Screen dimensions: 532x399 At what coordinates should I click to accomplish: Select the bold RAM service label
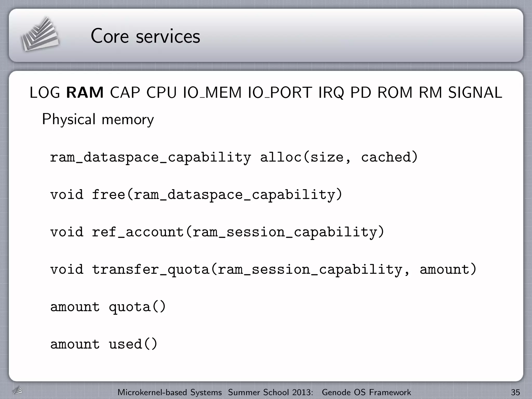coord(85,93)
